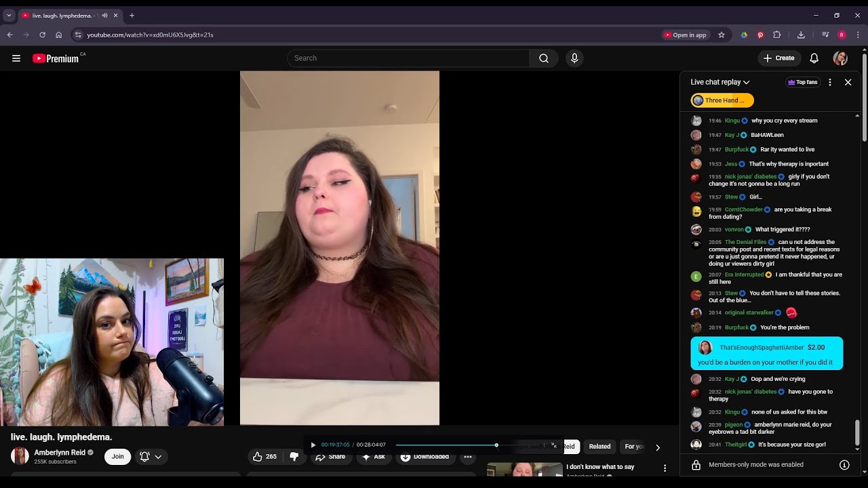Click CorntChowder's 'taking a break from dating' message
This screenshot has height=488, width=868.
[x=768, y=213]
